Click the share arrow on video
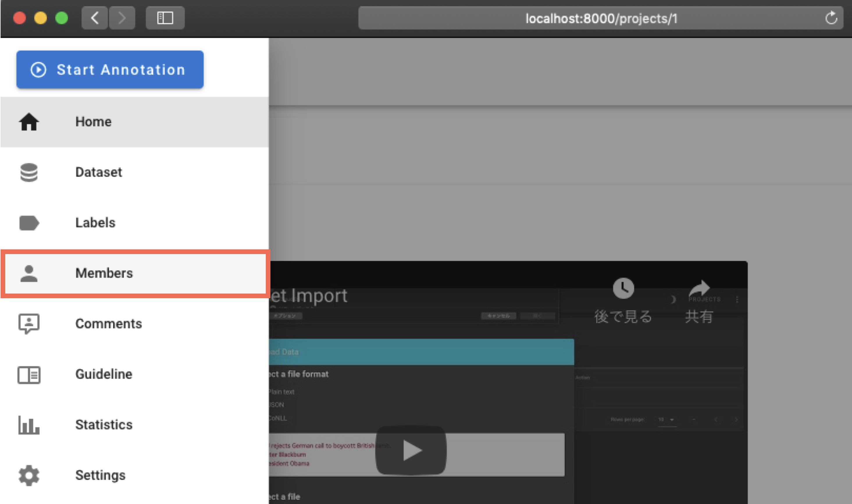The image size is (852, 504). (699, 289)
